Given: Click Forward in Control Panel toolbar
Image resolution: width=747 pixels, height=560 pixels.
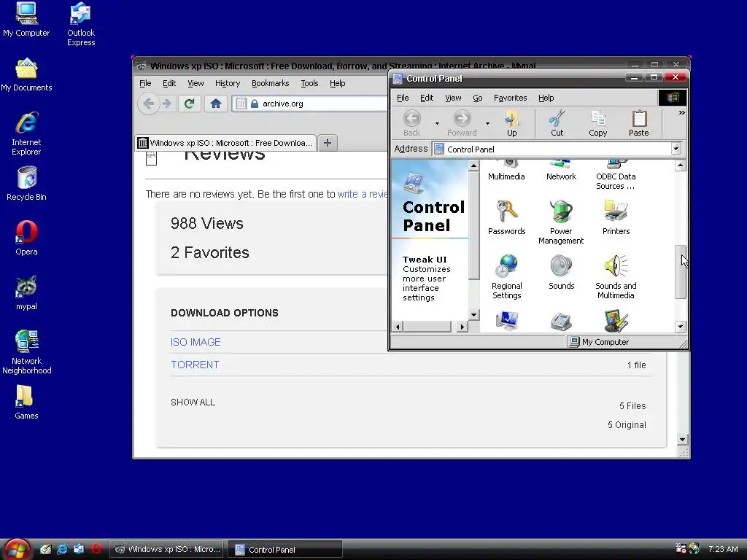Looking at the screenshot, I should coord(462,123).
